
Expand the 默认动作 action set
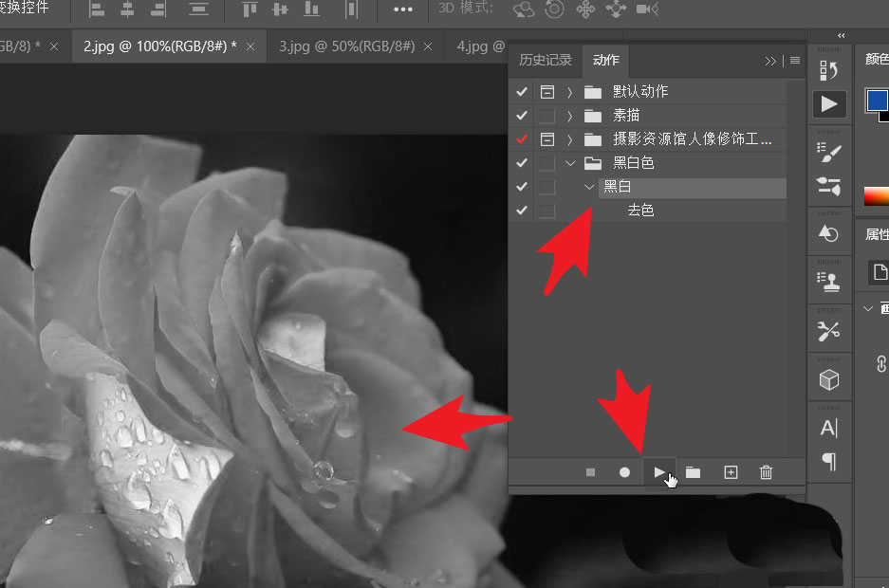pyautogui.click(x=569, y=91)
